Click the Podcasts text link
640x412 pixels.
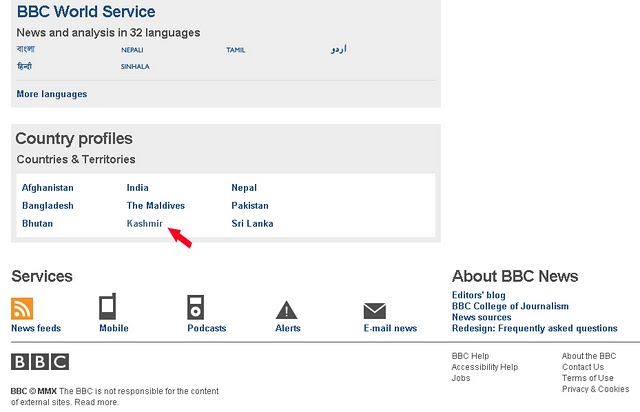click(207, 328)
